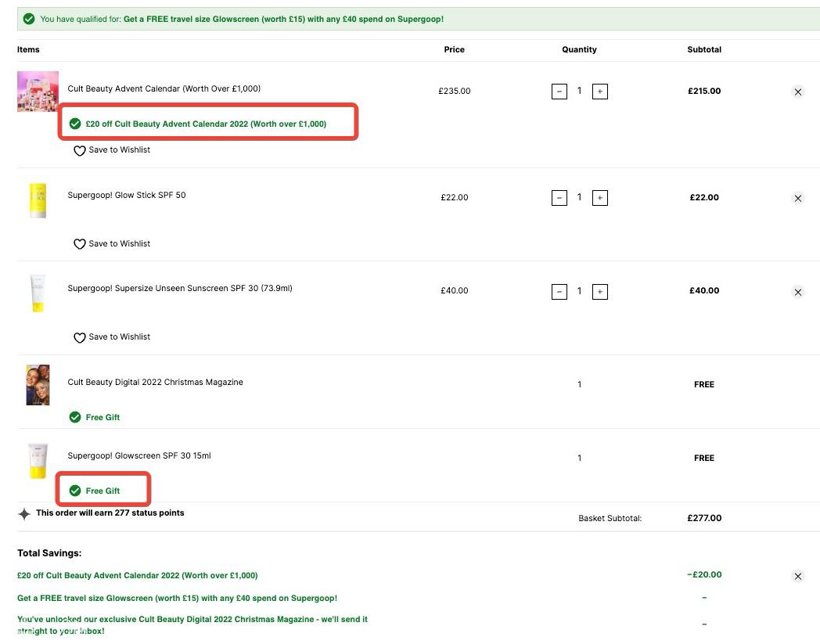
Task: Save Advent Calendar to Wishlist text link
Action: tap(119, 149)
